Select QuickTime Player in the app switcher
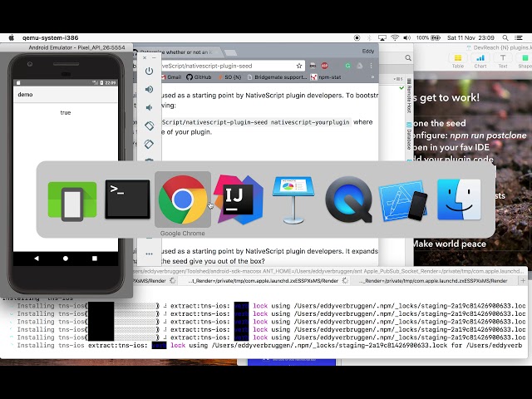Image resolution: width=532 pixels, height=399 pixels. [349, 199]
